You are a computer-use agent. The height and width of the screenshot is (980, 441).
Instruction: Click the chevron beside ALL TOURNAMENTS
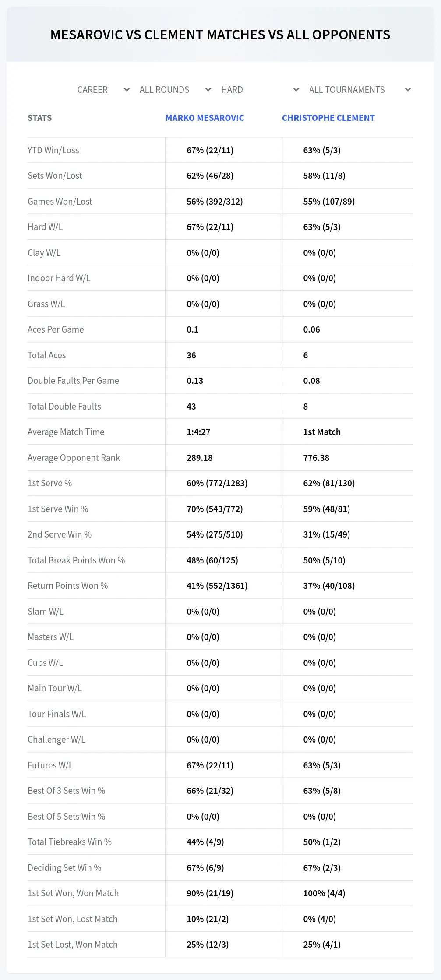[408, 90]
